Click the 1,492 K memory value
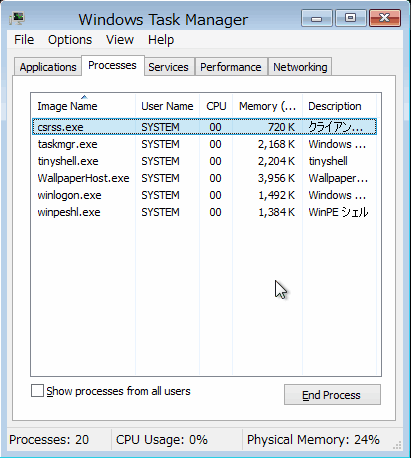411x458 pixels. coord(276,195)
